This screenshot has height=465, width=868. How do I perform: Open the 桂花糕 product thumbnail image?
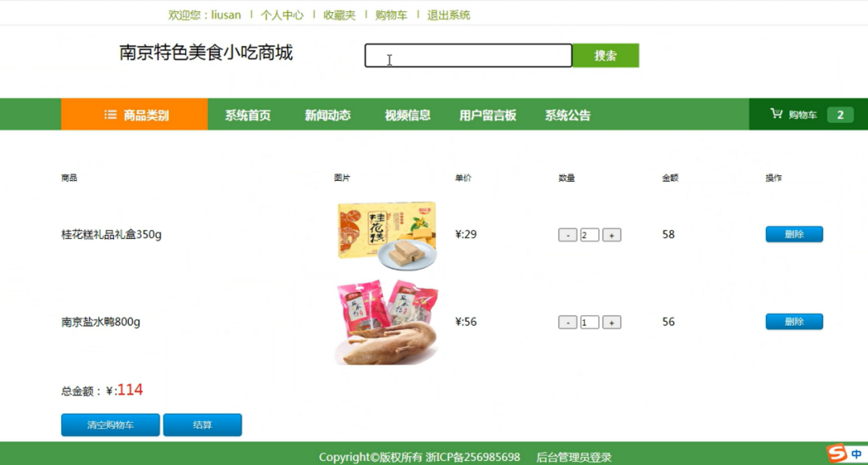(x=388, y=236)
